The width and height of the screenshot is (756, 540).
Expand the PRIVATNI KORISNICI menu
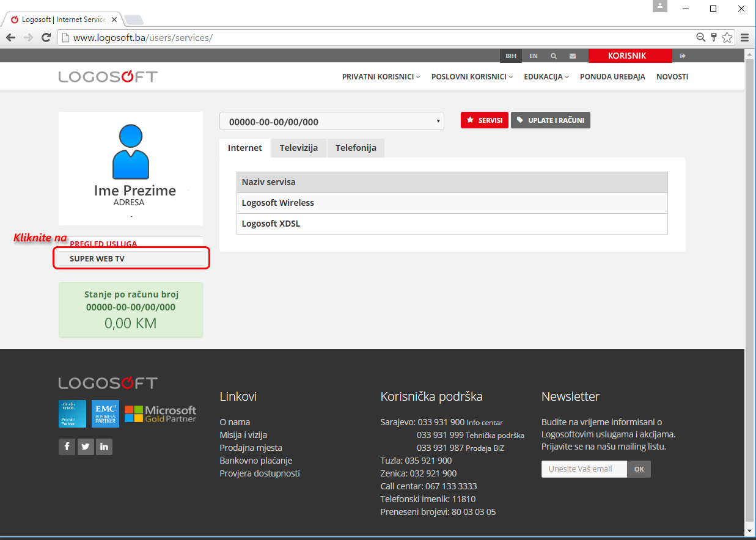click(381, 77)
